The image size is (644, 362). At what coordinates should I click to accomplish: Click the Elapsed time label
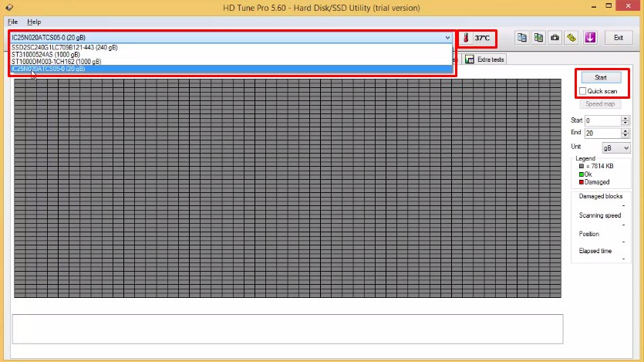(595, 251)
